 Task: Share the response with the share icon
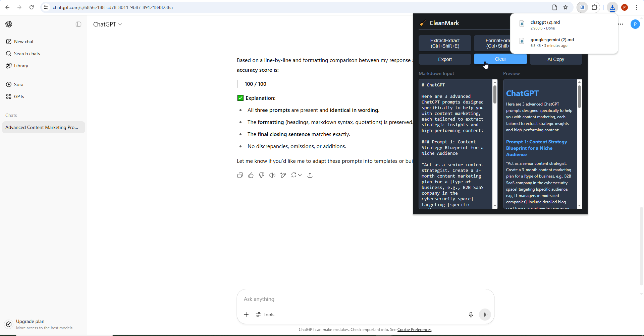point(310,175)
